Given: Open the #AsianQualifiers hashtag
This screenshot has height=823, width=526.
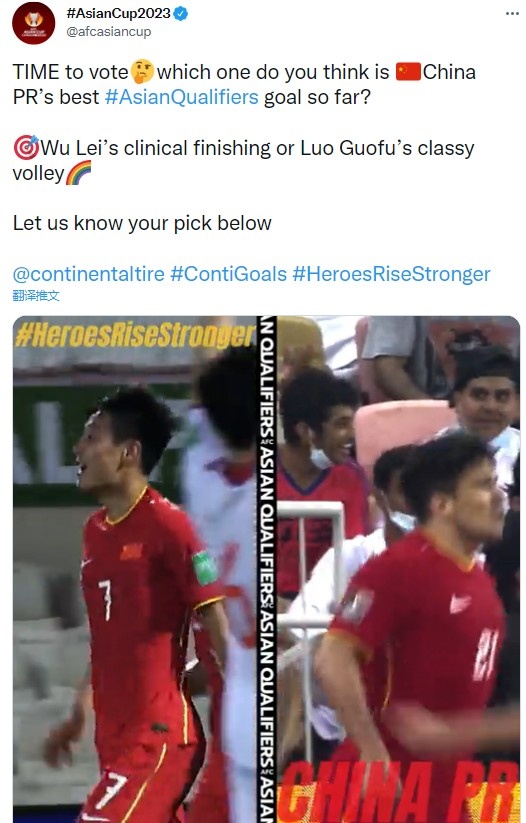Looking at the screenshot, I should (182, 97).
